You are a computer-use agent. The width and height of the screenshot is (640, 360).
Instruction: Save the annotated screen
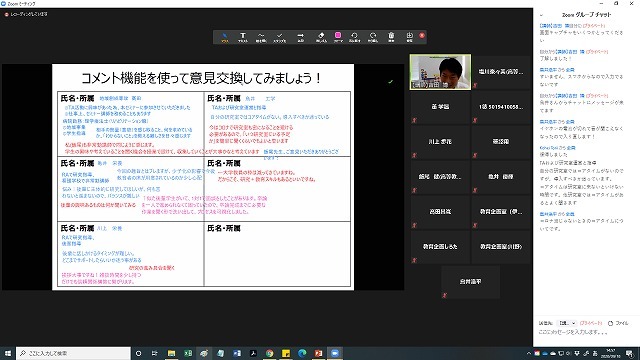(x=409, y=37)
